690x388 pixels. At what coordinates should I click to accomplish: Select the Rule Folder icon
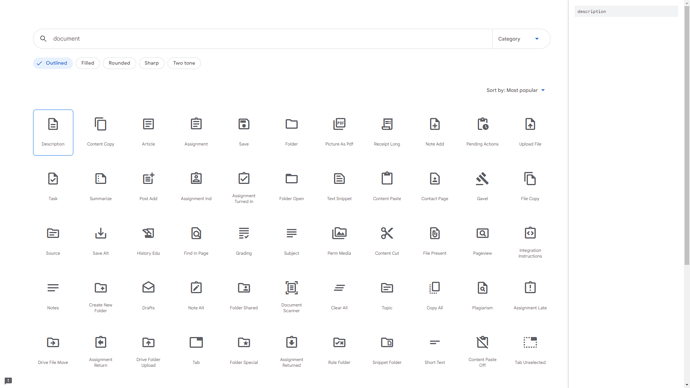339,343
